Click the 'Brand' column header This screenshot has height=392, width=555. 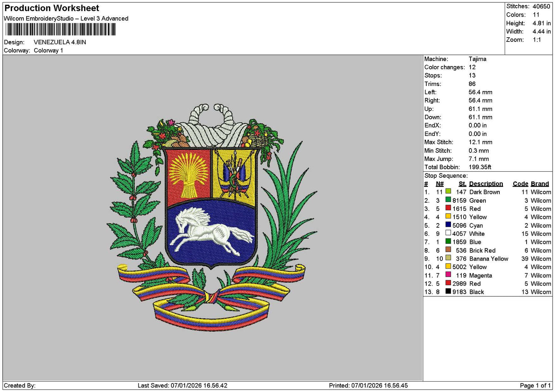click(x=540, y=184)
